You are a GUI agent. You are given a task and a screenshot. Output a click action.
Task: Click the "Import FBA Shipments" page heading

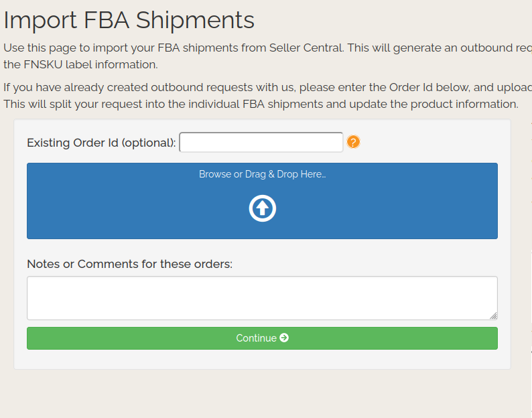(x=129, y=20)
